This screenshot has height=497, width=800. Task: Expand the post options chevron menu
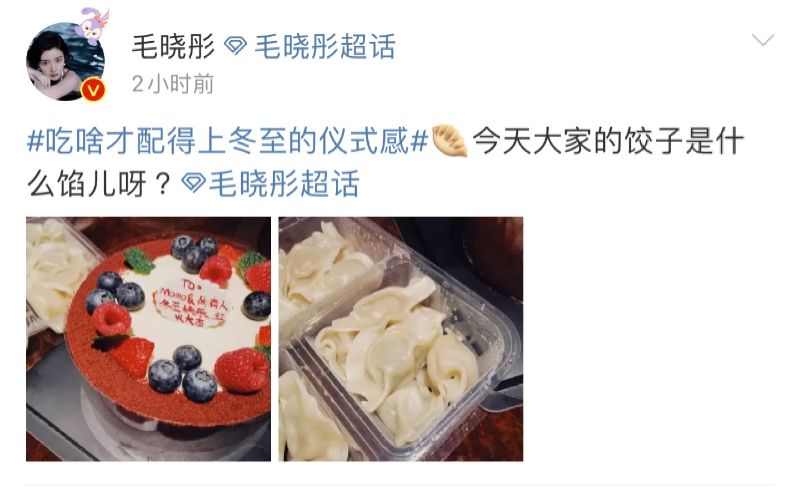click(763, 40)
